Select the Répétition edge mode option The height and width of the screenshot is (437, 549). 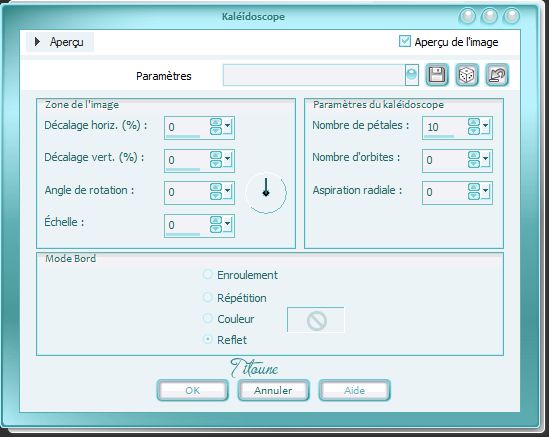click(x=208, y=298)
